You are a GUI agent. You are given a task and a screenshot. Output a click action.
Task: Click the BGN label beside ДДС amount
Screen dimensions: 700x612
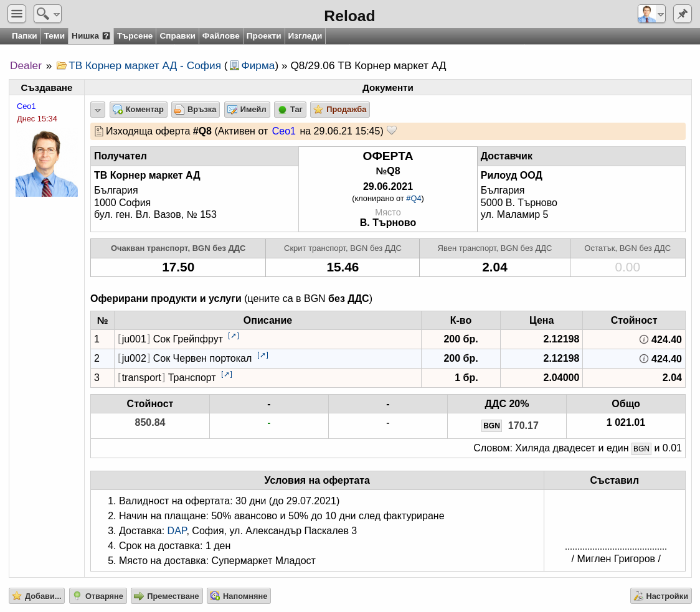pyautogui.click(x=491, y=425)
